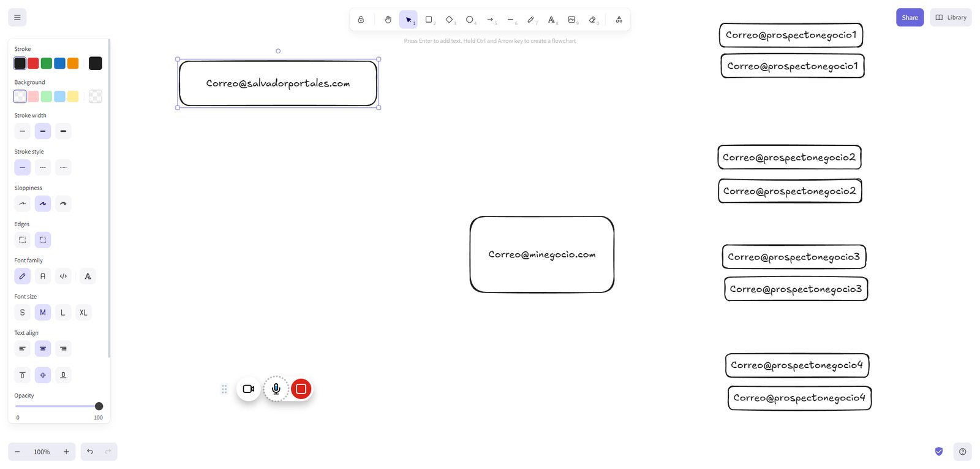
Task: Toggle the recording microphone
Action: coord(276,389)
